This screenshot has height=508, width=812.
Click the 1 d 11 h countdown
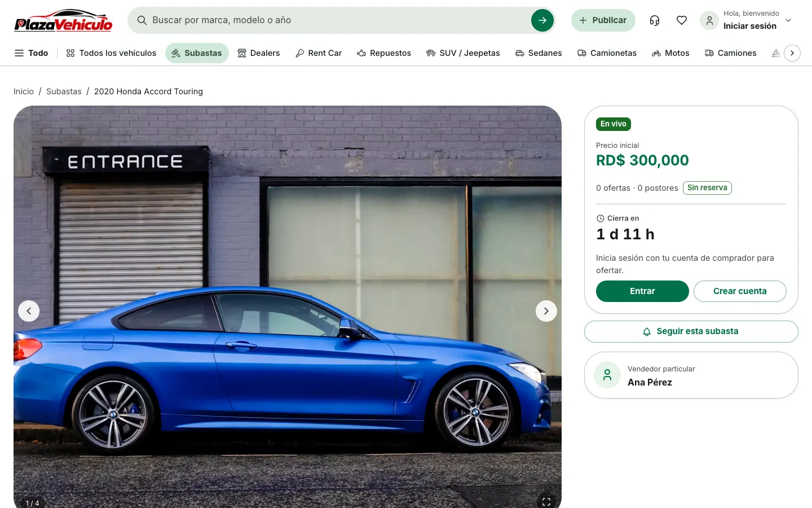pos(625,234)
